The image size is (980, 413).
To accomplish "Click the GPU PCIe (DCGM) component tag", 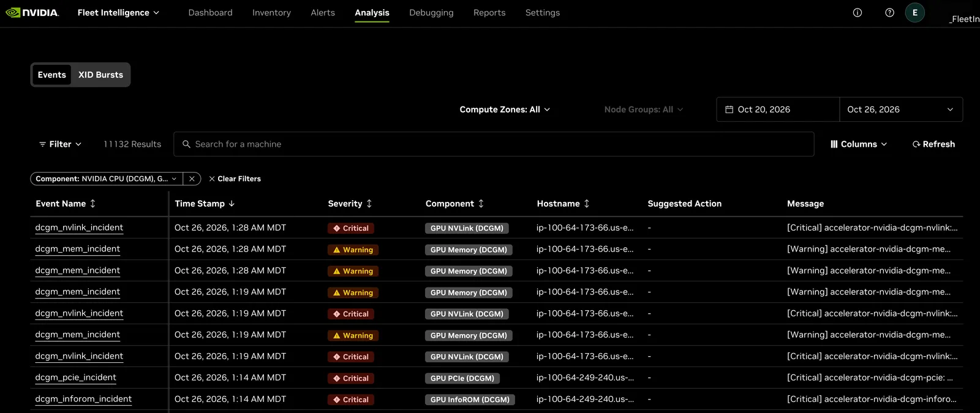I will pos(462,378).
